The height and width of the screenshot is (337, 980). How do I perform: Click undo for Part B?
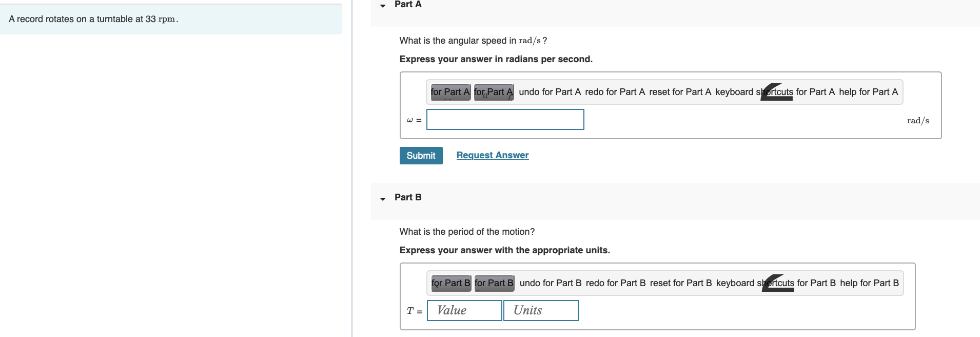point(551,283)
